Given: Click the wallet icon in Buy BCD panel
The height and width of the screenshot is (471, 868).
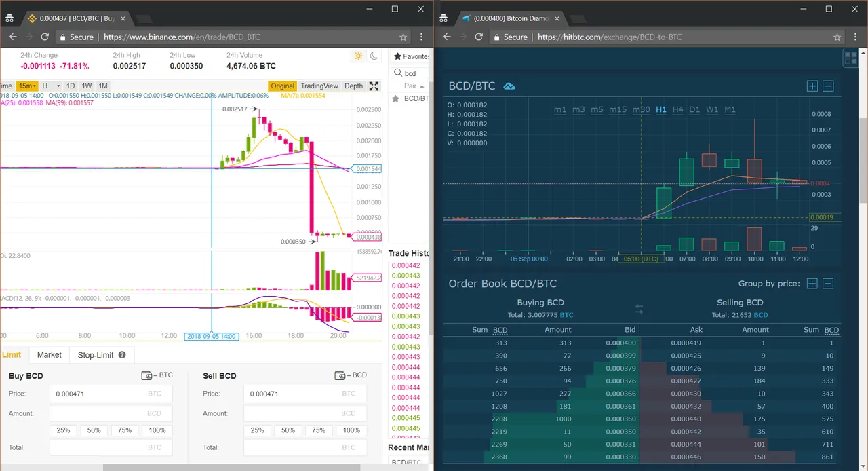Looking at the screenshot, I should 146,375.
